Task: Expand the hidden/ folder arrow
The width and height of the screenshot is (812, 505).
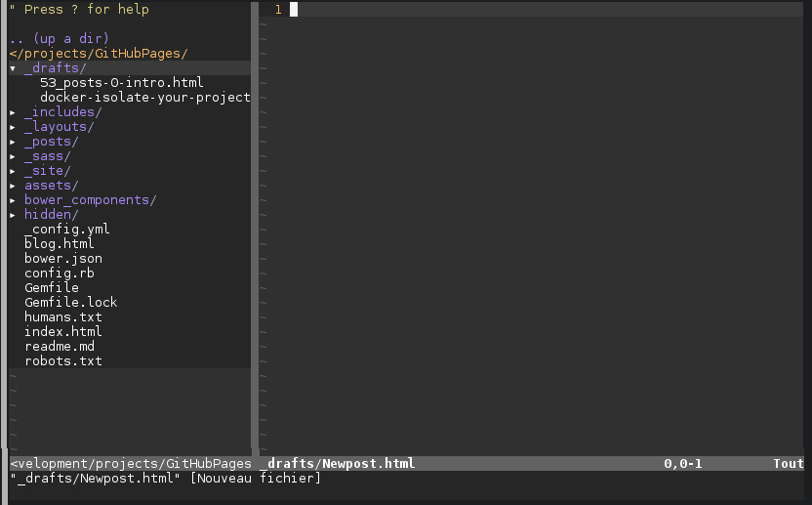Action: 13,214
